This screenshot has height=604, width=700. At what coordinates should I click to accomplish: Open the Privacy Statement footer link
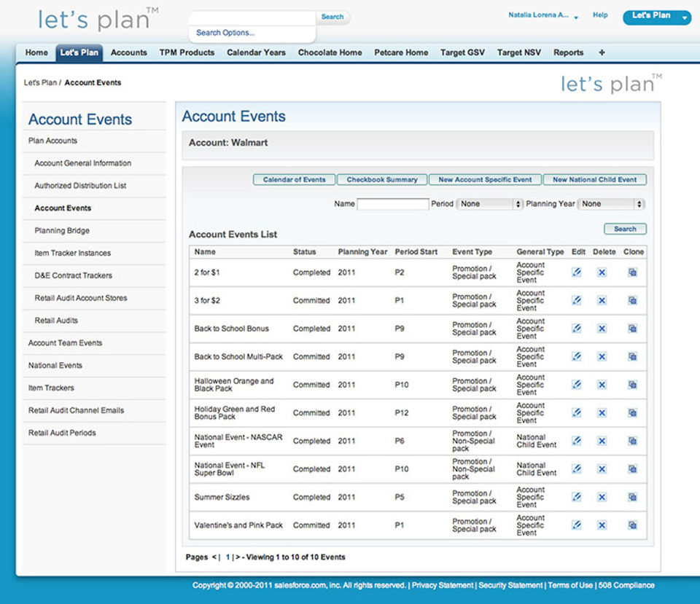442,585
